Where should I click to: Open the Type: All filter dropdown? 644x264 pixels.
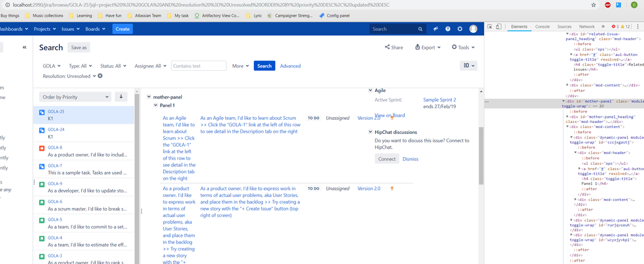point(81,66)
